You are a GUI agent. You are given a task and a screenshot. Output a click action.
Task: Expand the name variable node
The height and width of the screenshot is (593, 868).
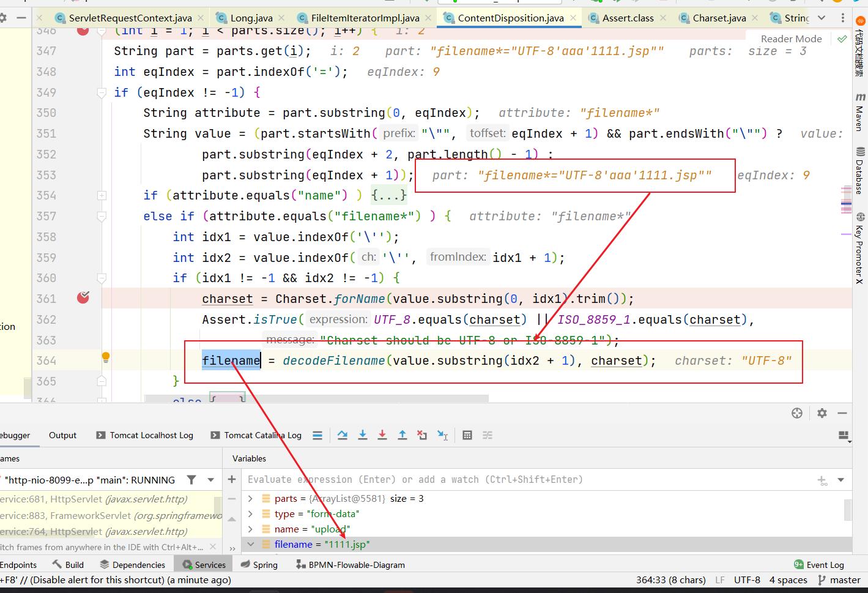(x=250, y=529)
